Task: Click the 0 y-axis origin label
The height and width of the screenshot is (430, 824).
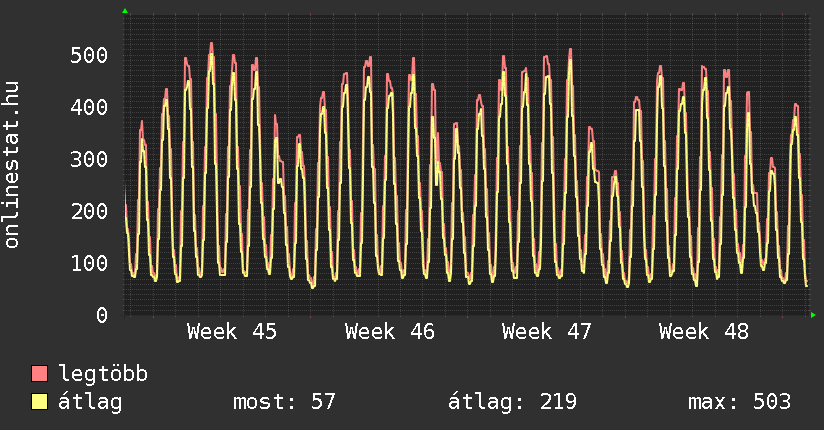Action: [x=101, y=315]
